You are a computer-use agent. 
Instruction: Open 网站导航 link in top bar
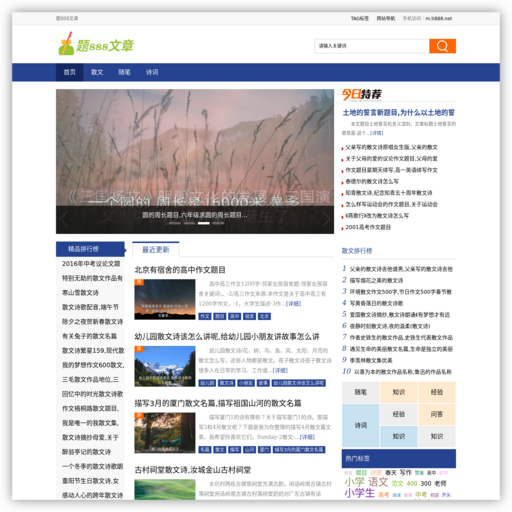(386, 18)
